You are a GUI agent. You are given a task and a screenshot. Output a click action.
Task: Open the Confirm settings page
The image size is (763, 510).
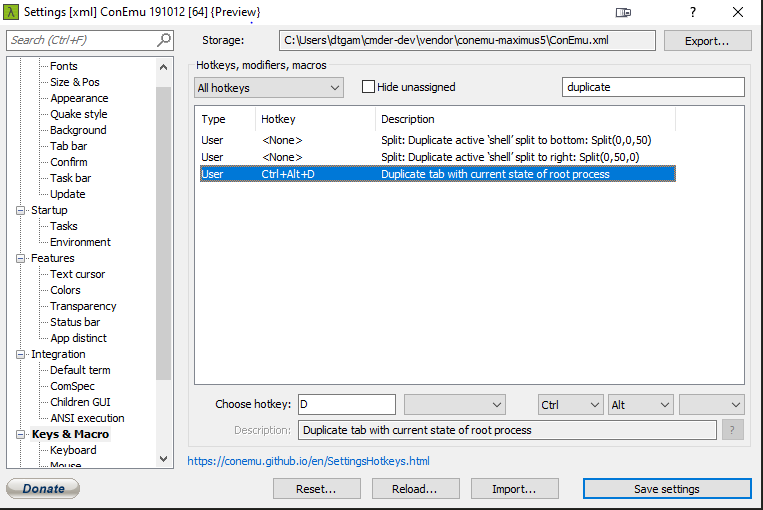point(69,163)
